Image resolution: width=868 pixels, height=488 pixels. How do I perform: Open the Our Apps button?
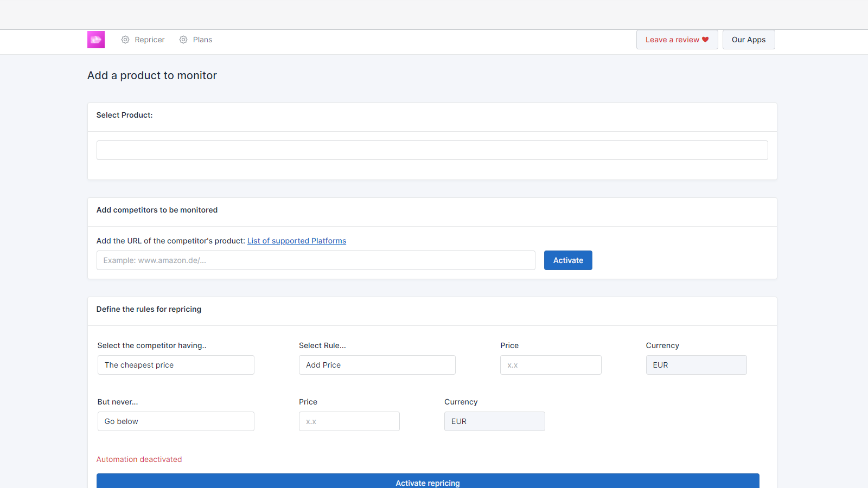748,40
